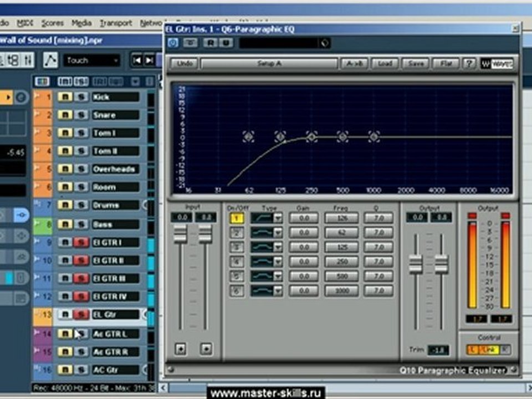Mute the Kick track
Viewport: 532px width, 399px height.
65,98
